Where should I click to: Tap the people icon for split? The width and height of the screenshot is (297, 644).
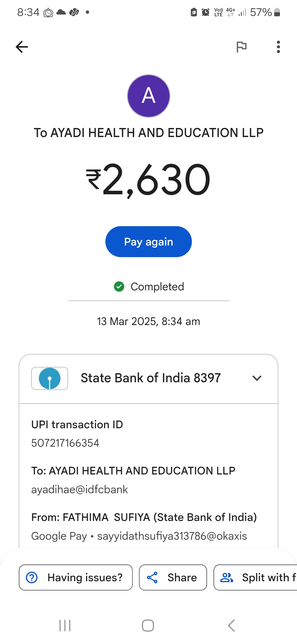click(227, 577)
